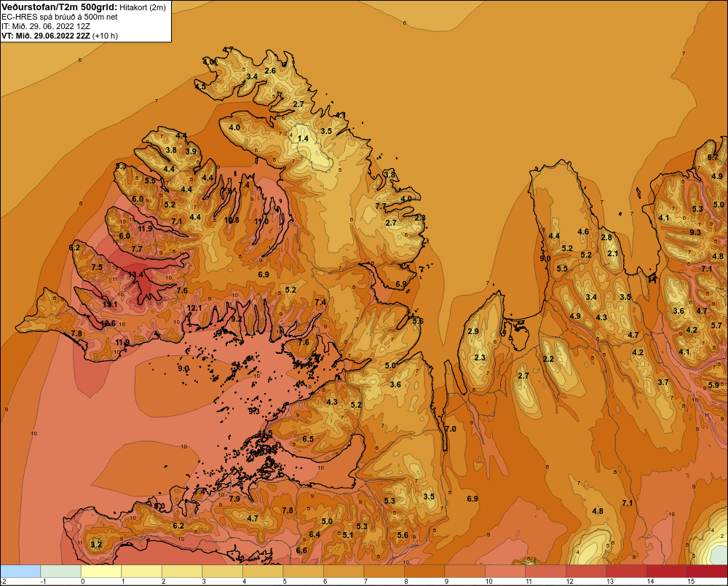Click the pale green legend swatch for -1 to 0
The height and width of the screenshot is (586, 728).
[61, 571]
